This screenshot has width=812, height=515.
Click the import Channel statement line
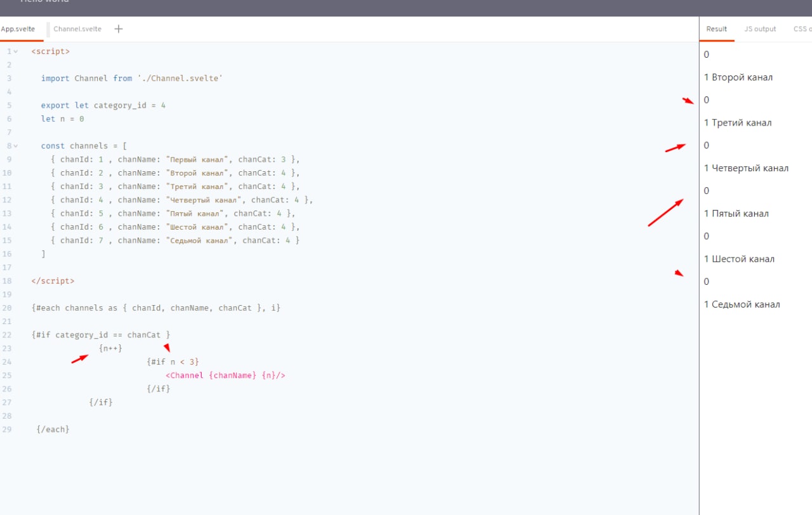coord(132,79)
